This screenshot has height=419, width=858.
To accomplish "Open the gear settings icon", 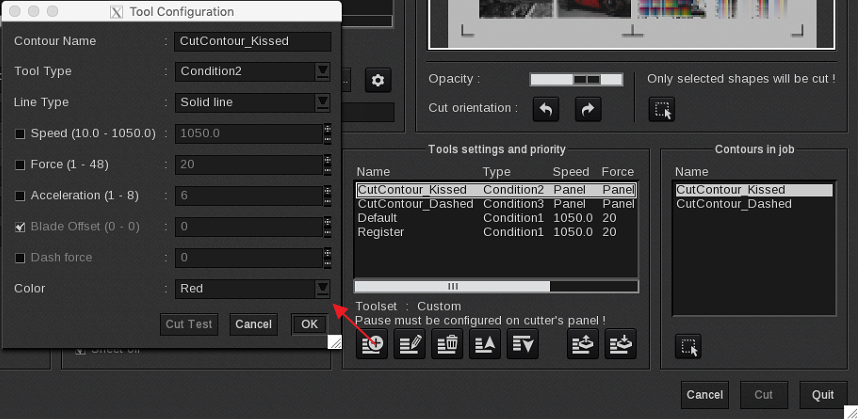I will tap(377, 81).
